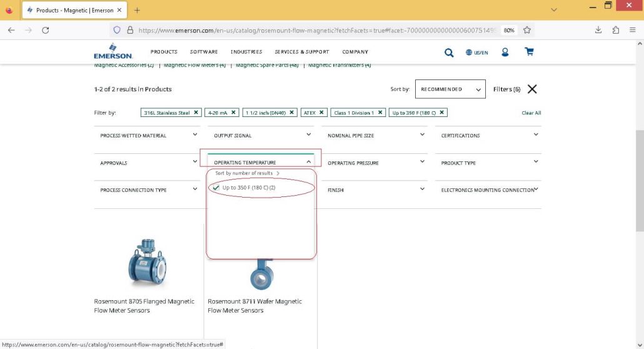Click the Clear All filters link
The width and height of the screenshot is (644, 349).
[531, 113]
